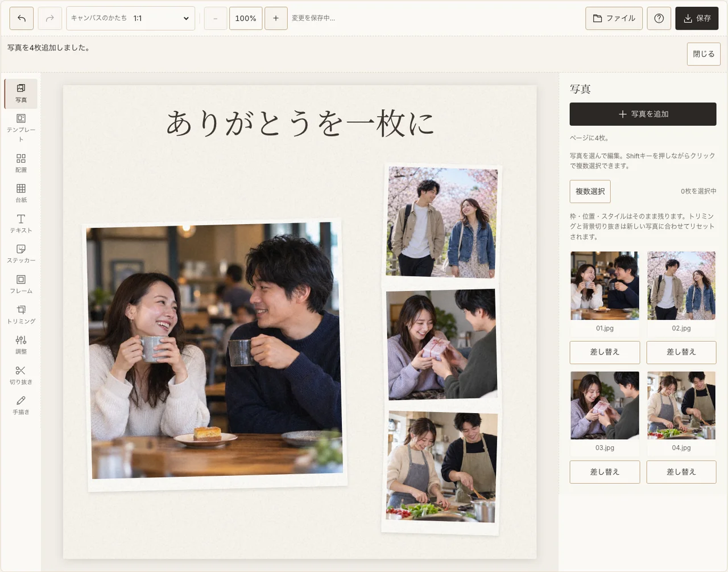Click 差し替え under 04.jpg
The height and width of the screenshot is (572, 728).
681,472
